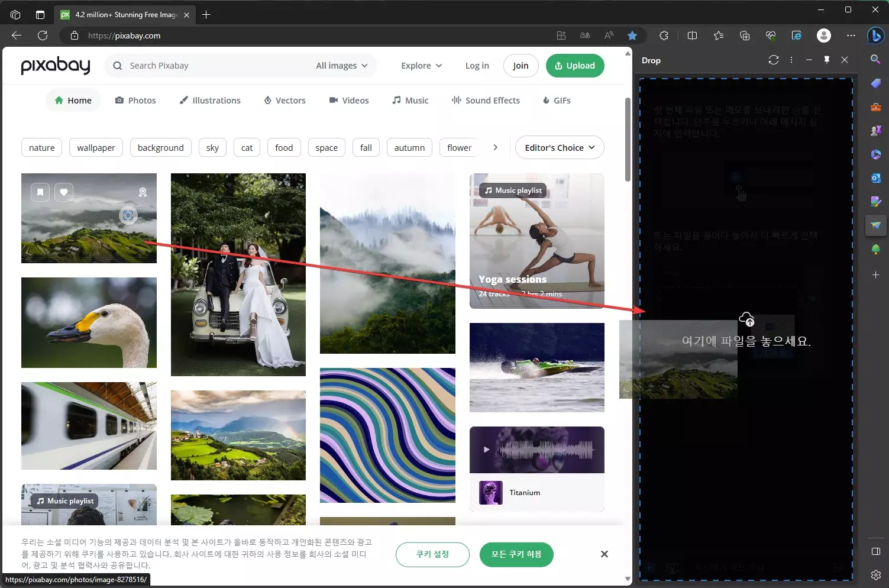Select the cat tag
This screenshot has width=889, height=588.
[x=247, y=147]
